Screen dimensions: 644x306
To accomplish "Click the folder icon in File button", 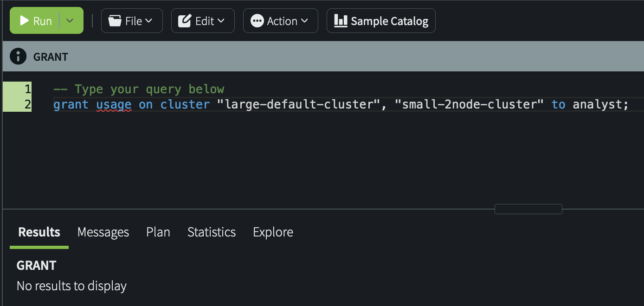I will point(115,21).
